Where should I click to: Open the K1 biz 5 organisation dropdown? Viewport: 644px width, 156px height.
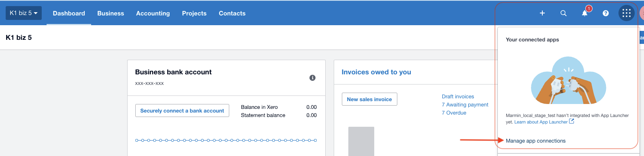click(x=24, y=13)
